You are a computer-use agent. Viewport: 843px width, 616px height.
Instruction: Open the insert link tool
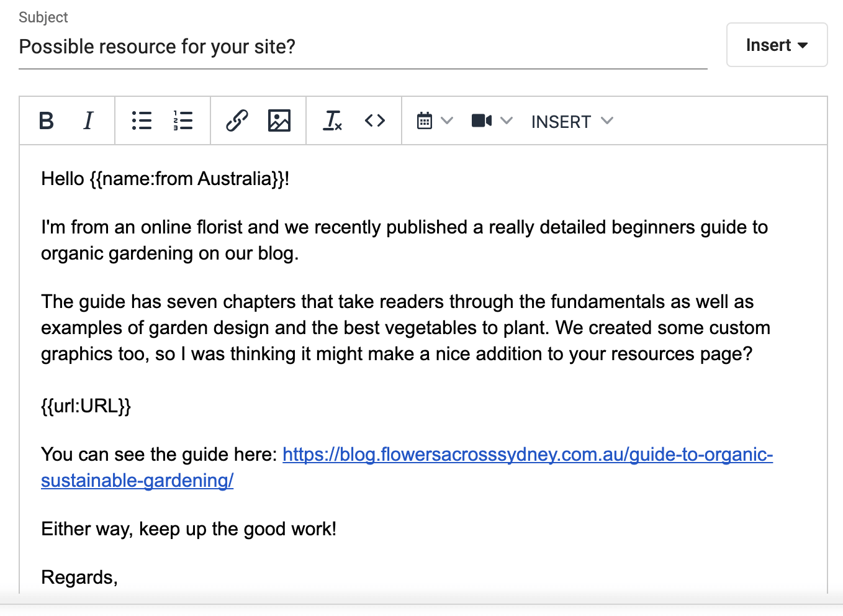point(237,120)
